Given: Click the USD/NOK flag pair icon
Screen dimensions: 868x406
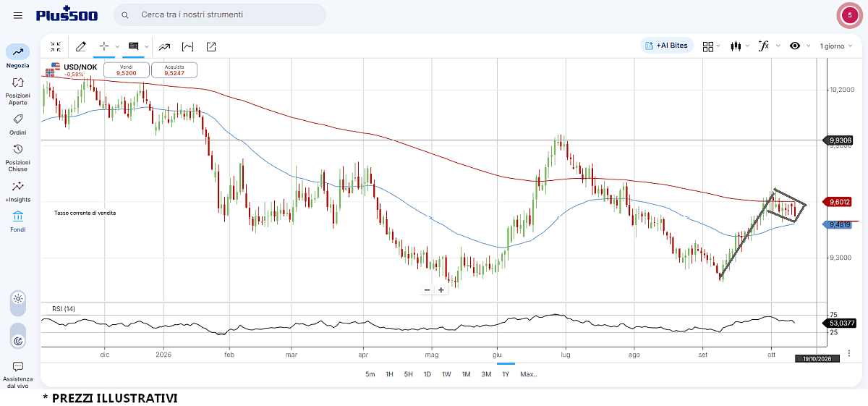Looking at the screenshot, I should coord(51,70).
